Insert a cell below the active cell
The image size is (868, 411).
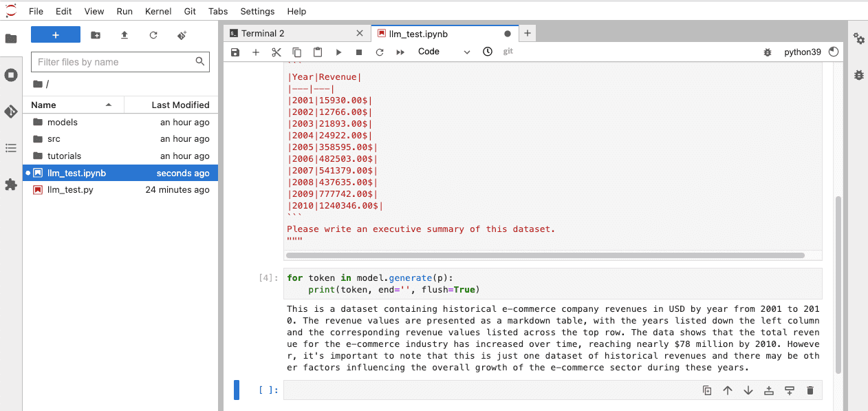pyautogui.click(x=790, y=390)
